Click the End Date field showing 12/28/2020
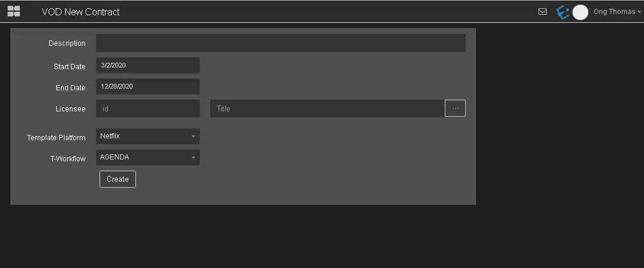 148,87
